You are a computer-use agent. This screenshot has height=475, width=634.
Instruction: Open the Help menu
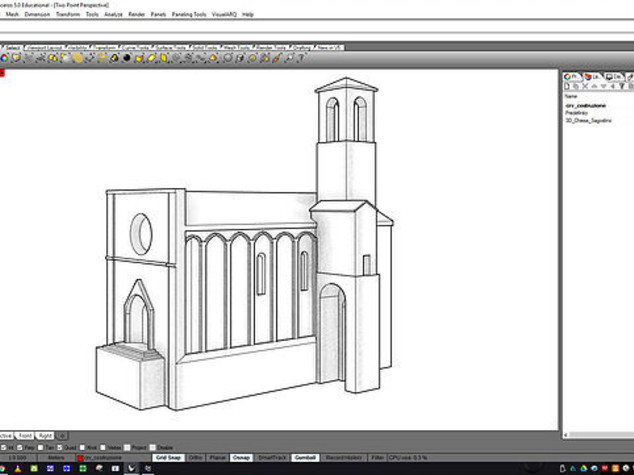248,14
